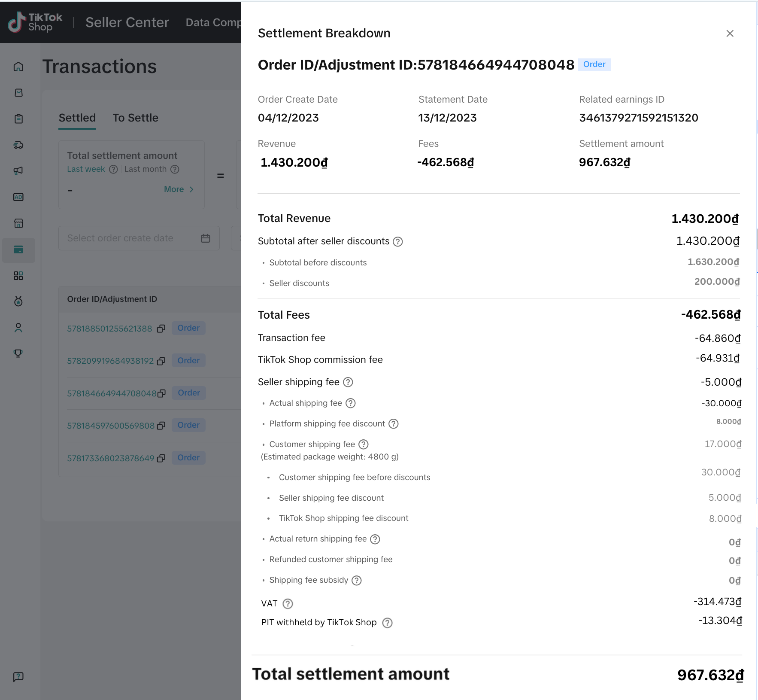Expand More under Total settlement amount

tap(179, 189)
